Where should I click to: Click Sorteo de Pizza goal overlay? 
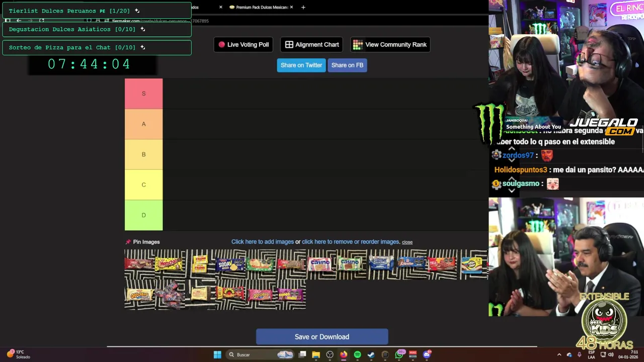tap(97, 47)
